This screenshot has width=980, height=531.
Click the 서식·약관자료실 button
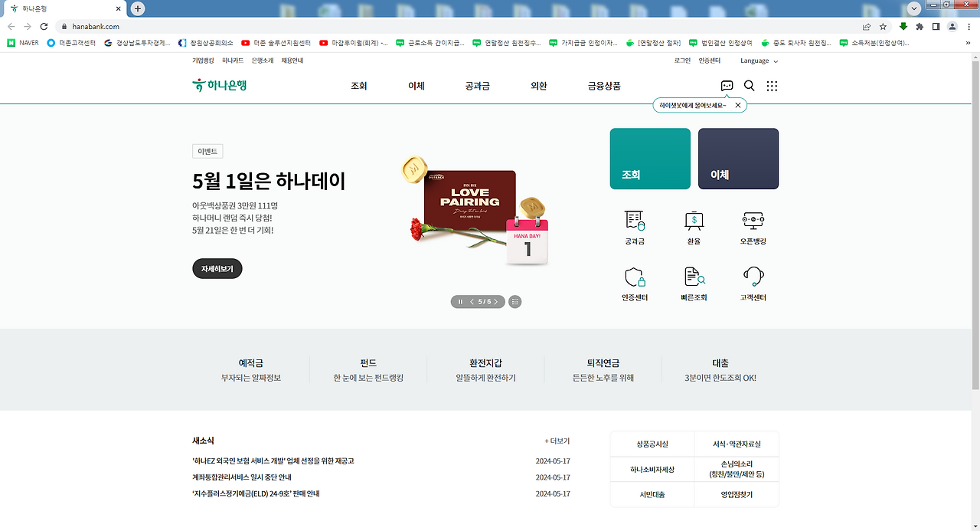pyautogui.click(x=737, y=444)
